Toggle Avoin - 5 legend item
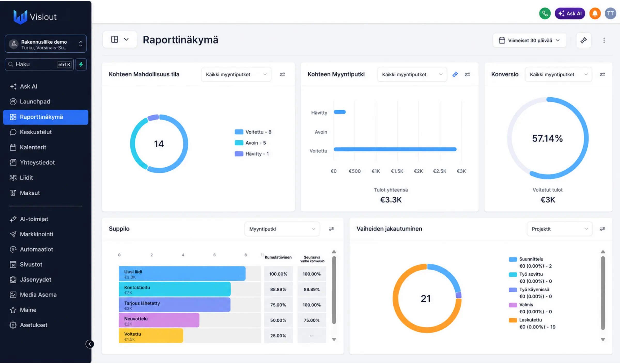 point(250,143)
